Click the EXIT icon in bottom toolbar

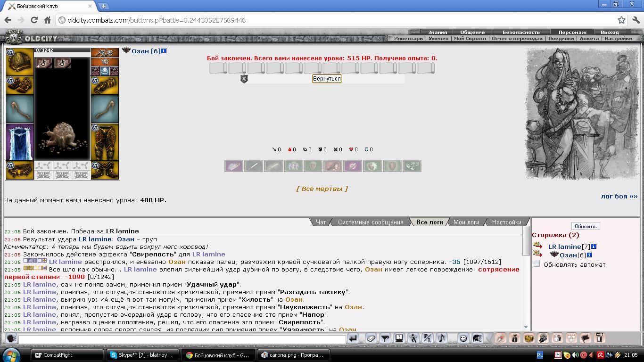point(599,337)
